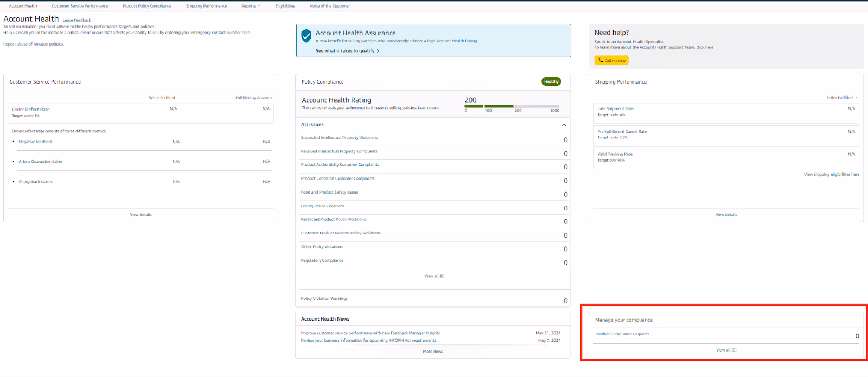Click the 'click here' support team link
The image size is (868, 377).
click(705, 47)
